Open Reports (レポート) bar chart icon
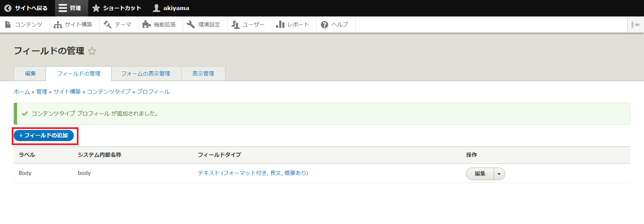The height and width of the screenshot is (224, 644). point(280,25)
